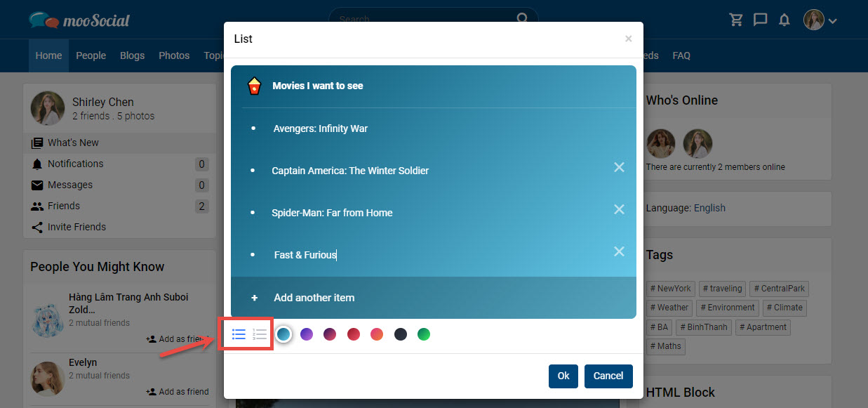Image resolution: width=868 pixels, height=408 pixels.
Task: Open Evelyn's profile avatar
Action: [48, 379]
